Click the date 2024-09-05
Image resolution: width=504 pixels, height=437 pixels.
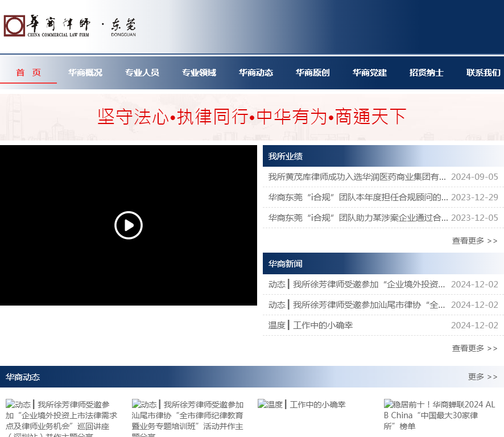(x=474, y=177)
